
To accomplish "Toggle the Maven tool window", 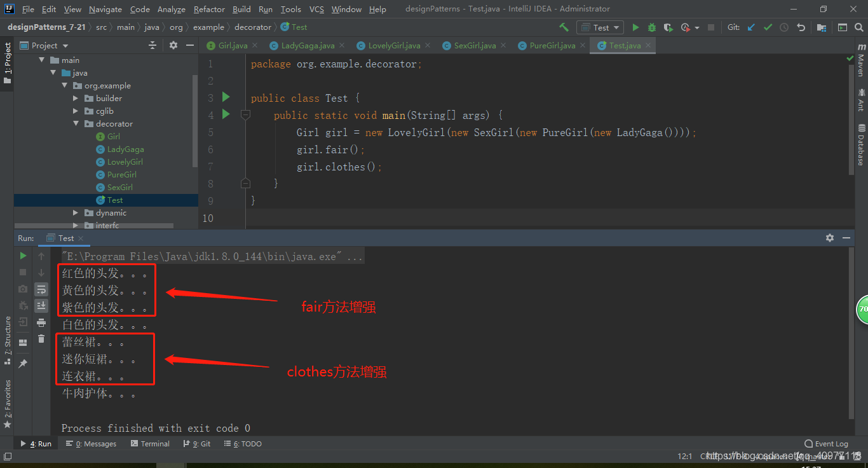I will (861, 60).
